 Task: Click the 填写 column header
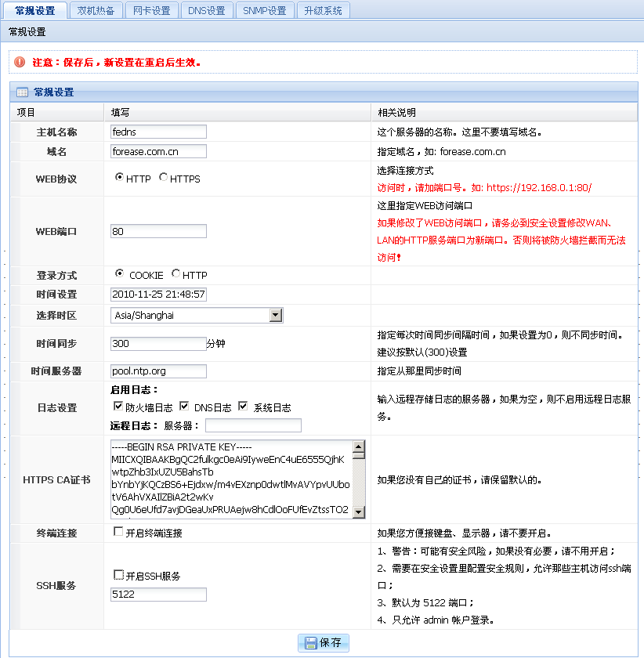120,113
